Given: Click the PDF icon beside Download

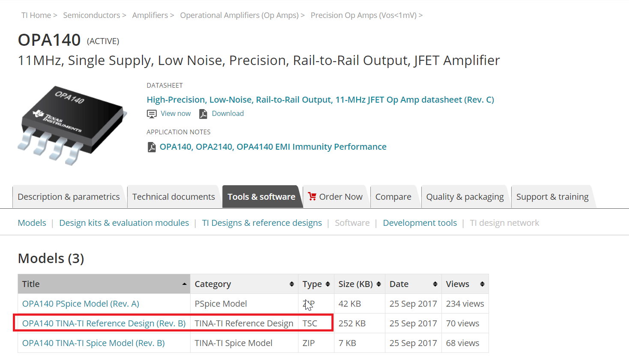Looking at the screenshot, I should 203,114.
